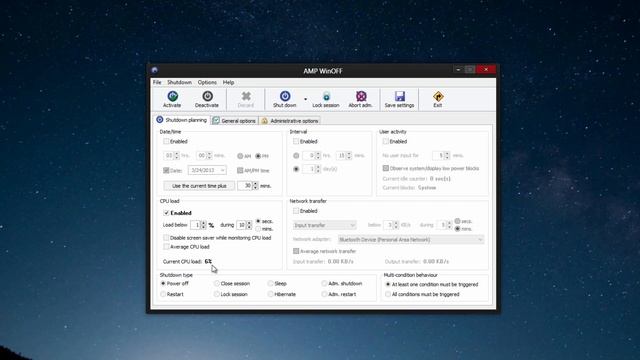
Task: Click the Discard toolbar icon
Action: click(x=246, y=99)
